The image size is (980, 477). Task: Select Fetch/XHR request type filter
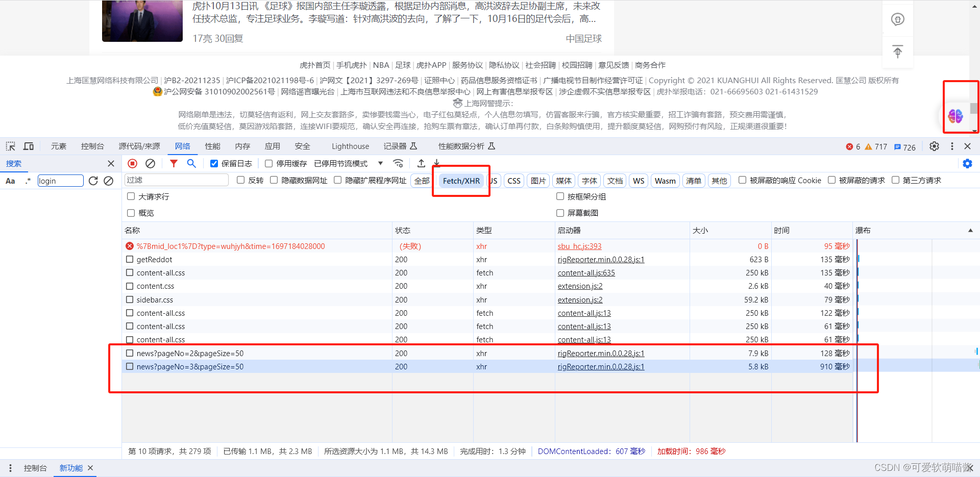point(461,181)
